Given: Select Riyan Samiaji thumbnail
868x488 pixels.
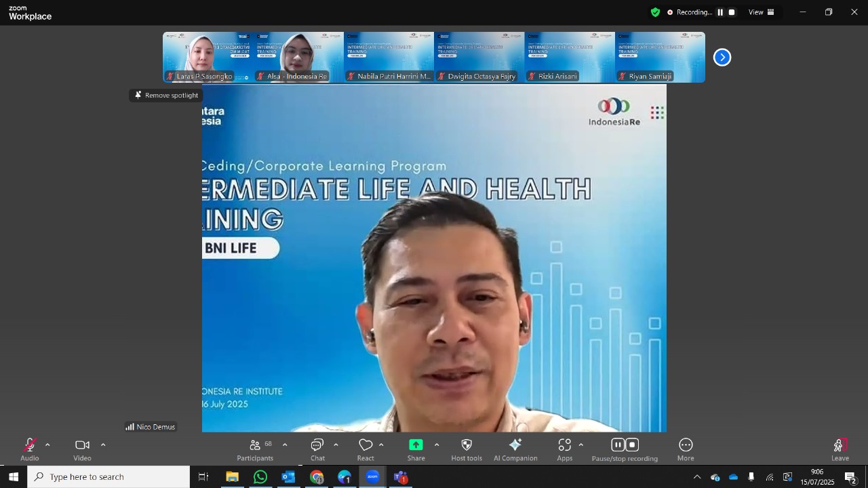Looking at the screenshot, I should pyautogui.click(x=660, y=57).
